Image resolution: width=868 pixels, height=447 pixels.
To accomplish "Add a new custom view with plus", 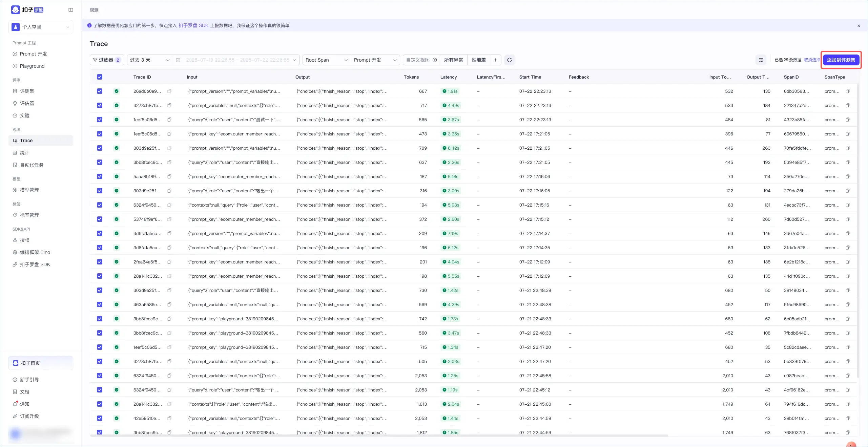I will [x=496, y=60].
